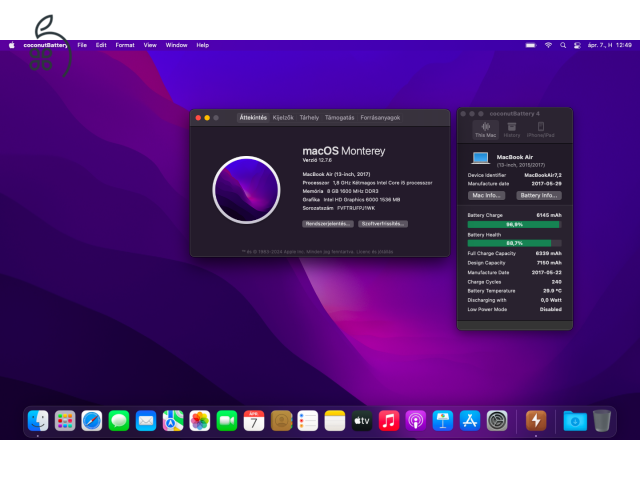This screenshot has width=640, height=480.
Task: Click Wi-Fi icon in menu bar
Action: tap(548, 45)
